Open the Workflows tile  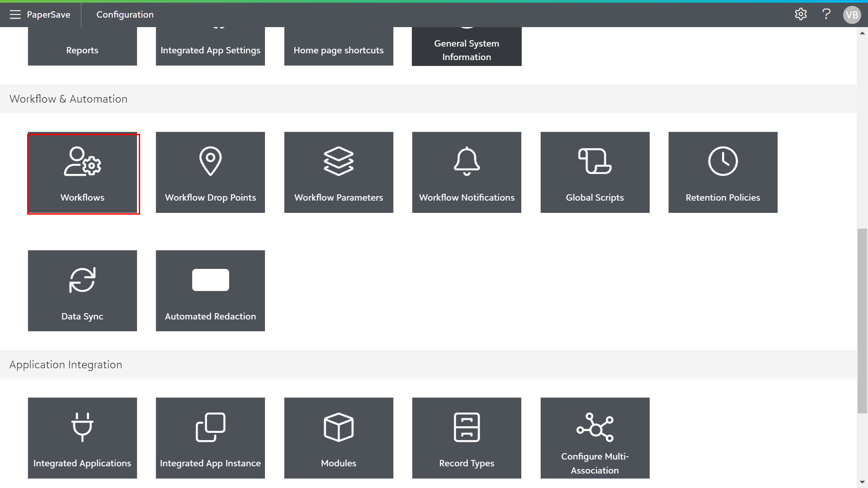[x=82, y=173]
